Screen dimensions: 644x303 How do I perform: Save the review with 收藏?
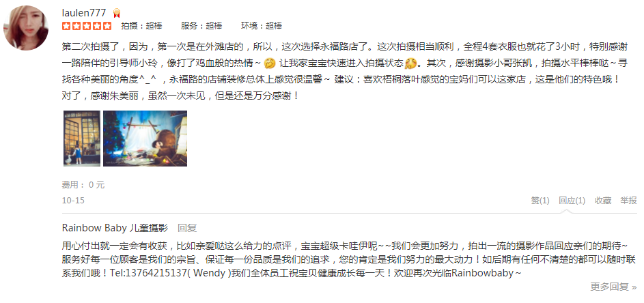(603, 201)
